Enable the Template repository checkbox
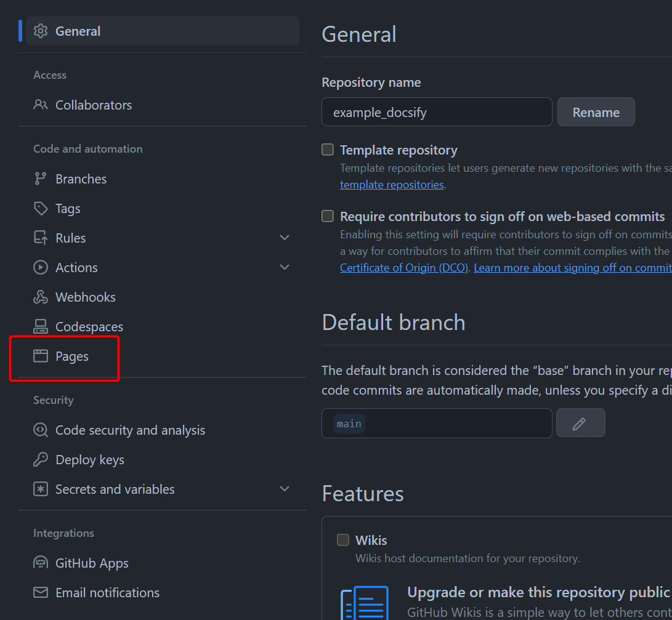Image resolution: width=672 pixels, height=620 pixels. [x=328, y=150]
